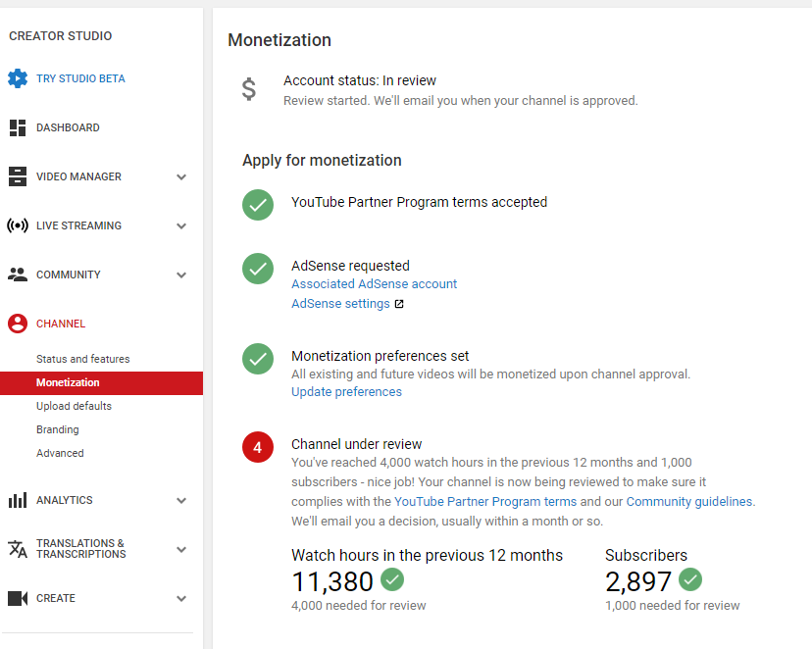Click the Translations & Transcriptions icon
The image size is (812, 649).
pyautogui.click(x=18, y=549)
